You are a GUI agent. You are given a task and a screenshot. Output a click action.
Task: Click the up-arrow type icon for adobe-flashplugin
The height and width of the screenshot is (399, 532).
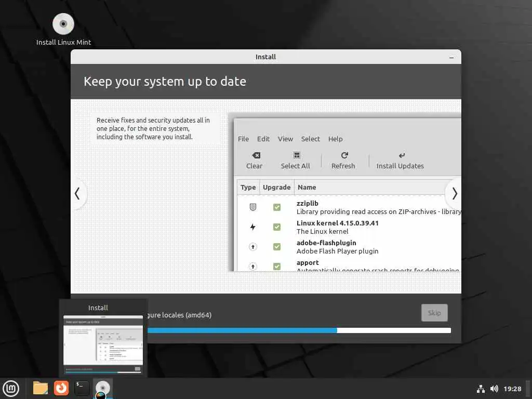coord(253,247)
